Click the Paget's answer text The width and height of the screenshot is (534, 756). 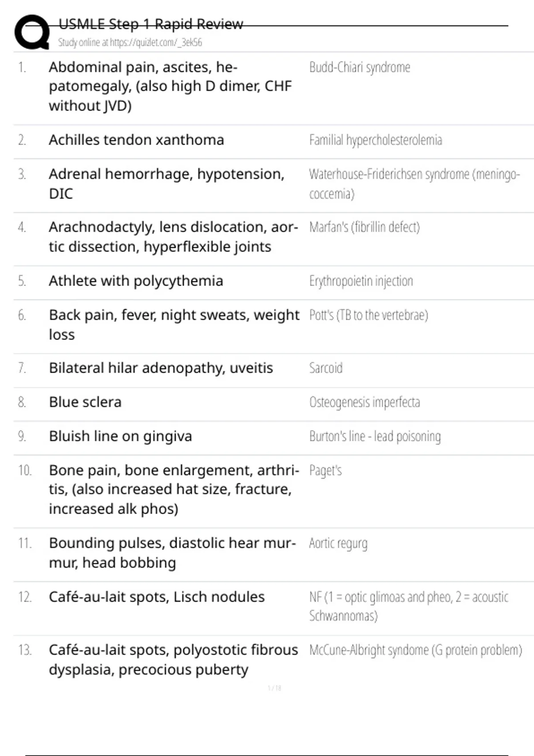click(x=325, y=470)
